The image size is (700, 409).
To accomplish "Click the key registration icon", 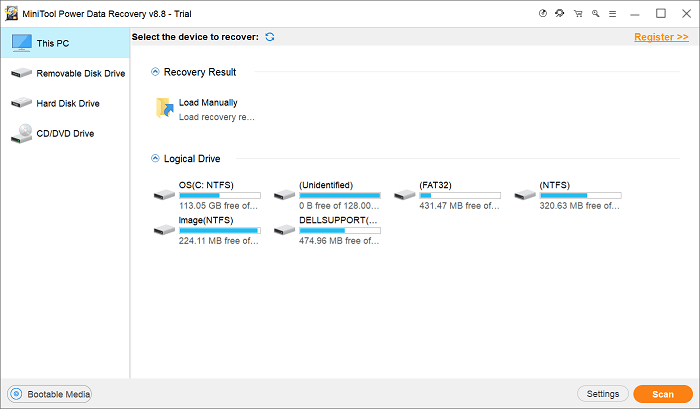I will pyautogui.click(x=596, y=14).
